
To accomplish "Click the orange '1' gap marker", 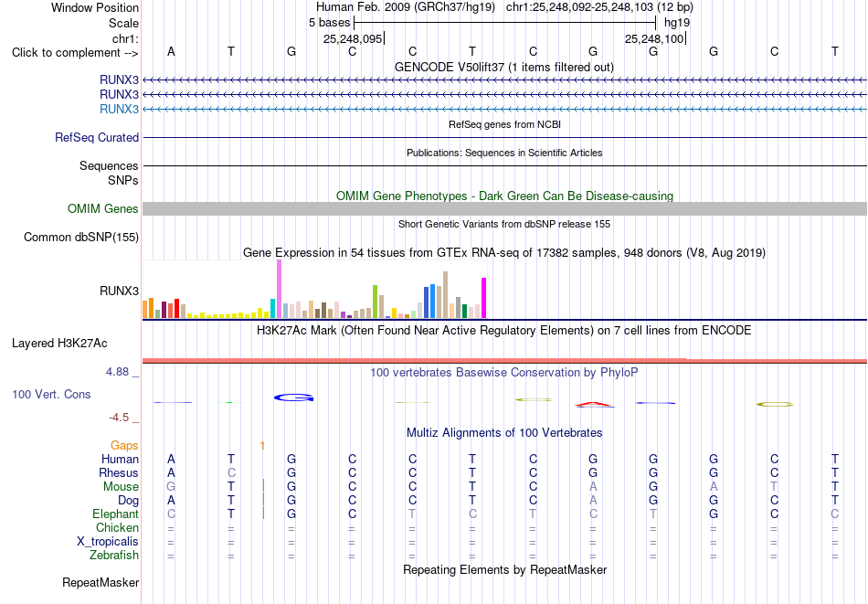I will tap(262, 446).
